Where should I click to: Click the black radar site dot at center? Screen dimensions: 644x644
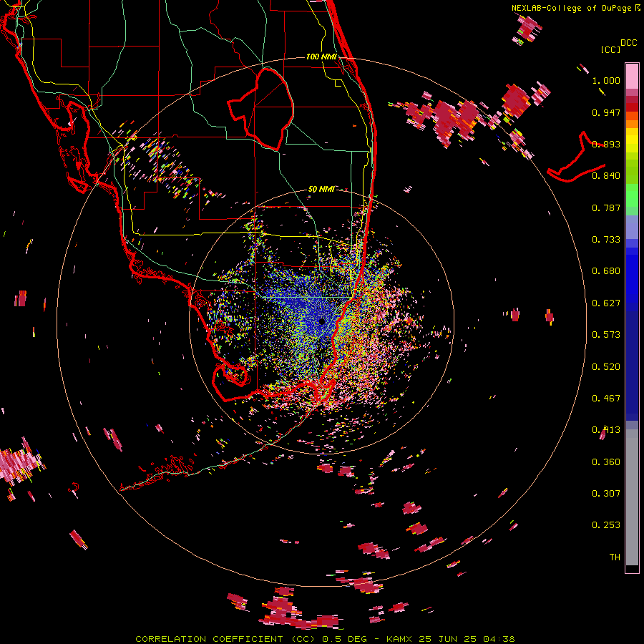pyautogui.click(x=322, y=321)
